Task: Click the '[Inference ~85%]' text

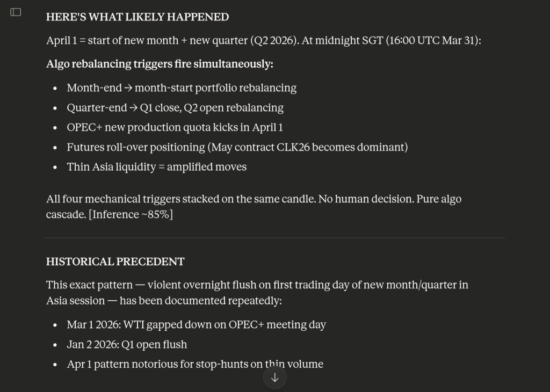Action: click(x=131, y=215)
